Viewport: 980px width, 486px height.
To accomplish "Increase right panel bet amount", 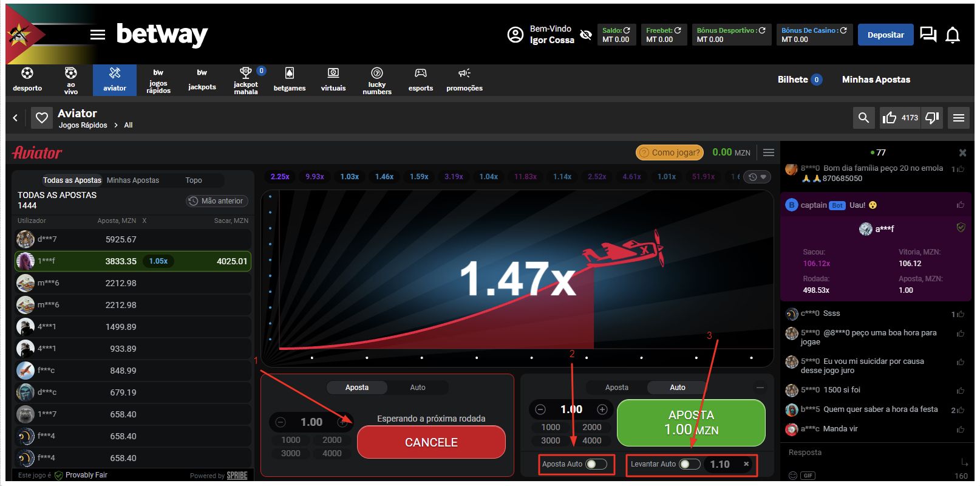I will click(x=602, y=409).
